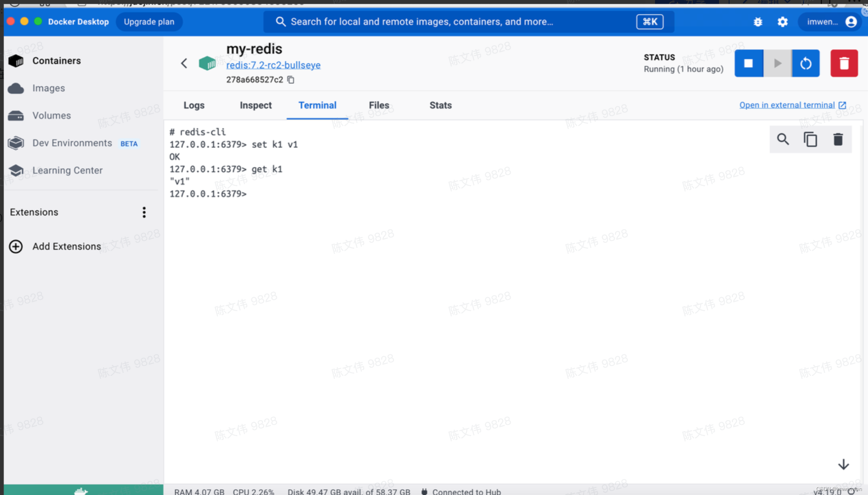Image resolution: width=868 pixels, height=495 pixels.
Task: Search within terminal output
Action: click(783, 139)
